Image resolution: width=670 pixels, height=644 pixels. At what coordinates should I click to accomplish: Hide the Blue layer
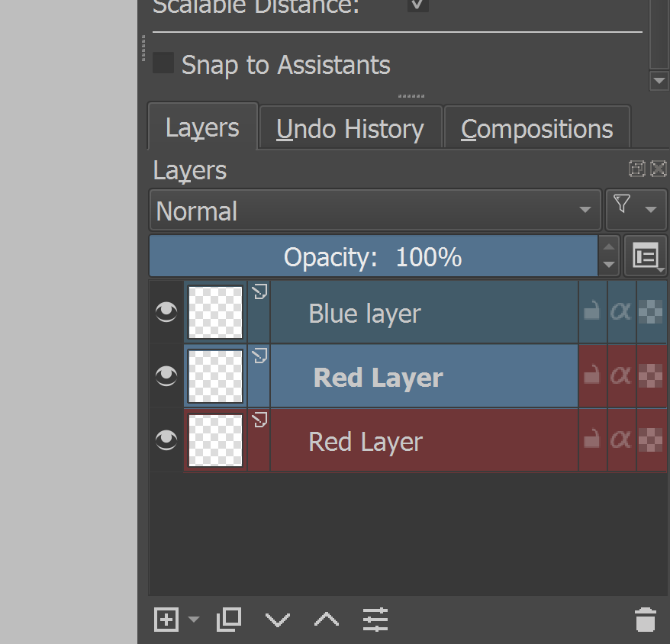tap(166, 312)
